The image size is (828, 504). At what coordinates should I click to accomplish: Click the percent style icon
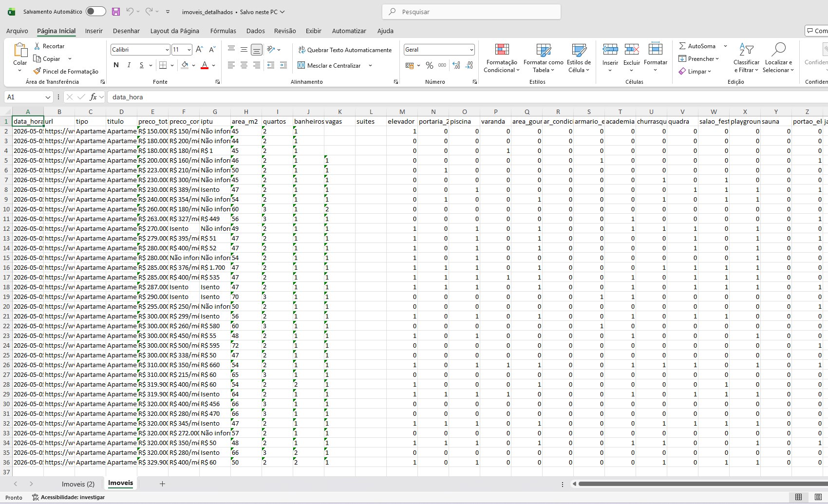tap(429, 65)
